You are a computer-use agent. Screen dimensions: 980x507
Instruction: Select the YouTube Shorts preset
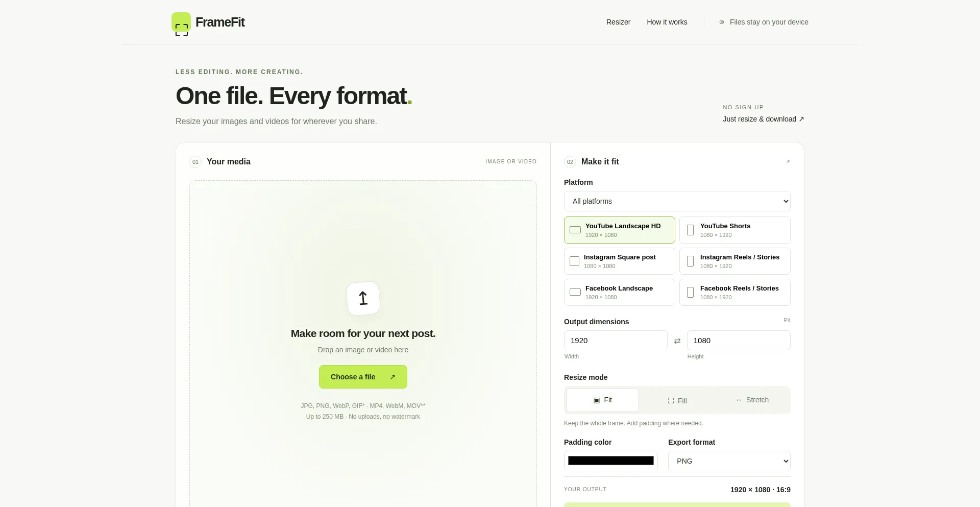tap(735, 230)
